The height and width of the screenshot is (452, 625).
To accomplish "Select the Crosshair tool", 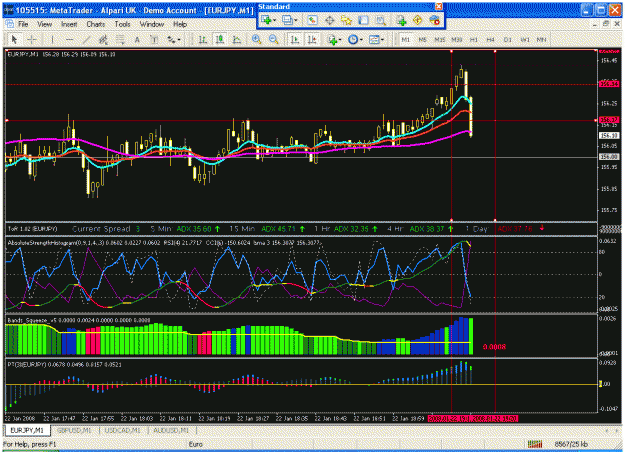I will [32, 39].
